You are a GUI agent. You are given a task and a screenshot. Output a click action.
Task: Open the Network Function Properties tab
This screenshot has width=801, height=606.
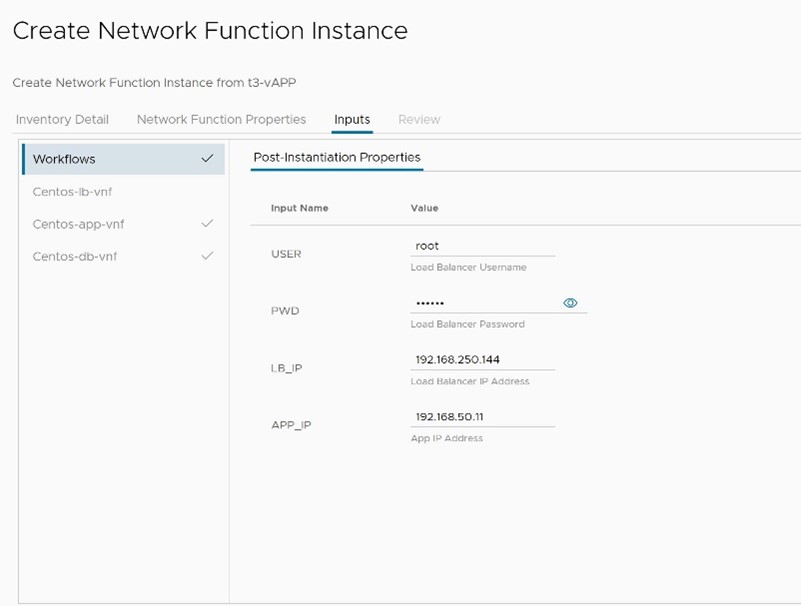pyautogui.click(x=221, y=119)
